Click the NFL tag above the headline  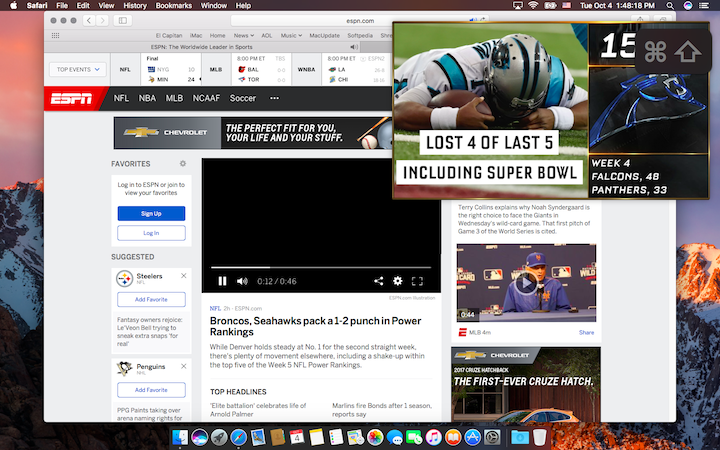coord(215,309)
